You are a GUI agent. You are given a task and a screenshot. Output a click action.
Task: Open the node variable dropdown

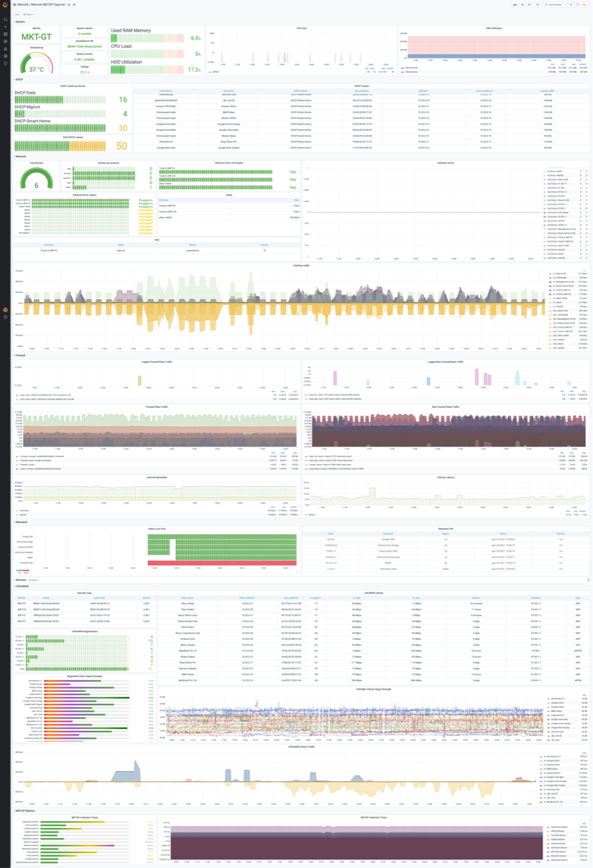[28, 14]
